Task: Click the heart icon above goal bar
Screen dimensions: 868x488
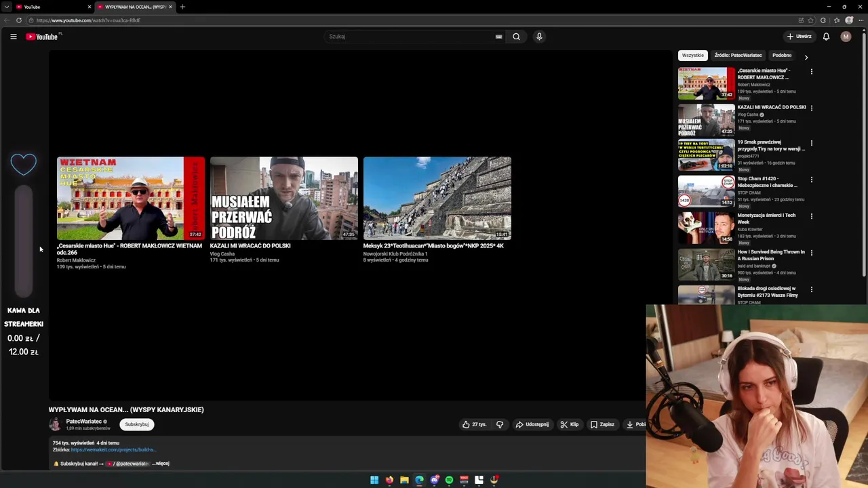Action: coord(24,164)
